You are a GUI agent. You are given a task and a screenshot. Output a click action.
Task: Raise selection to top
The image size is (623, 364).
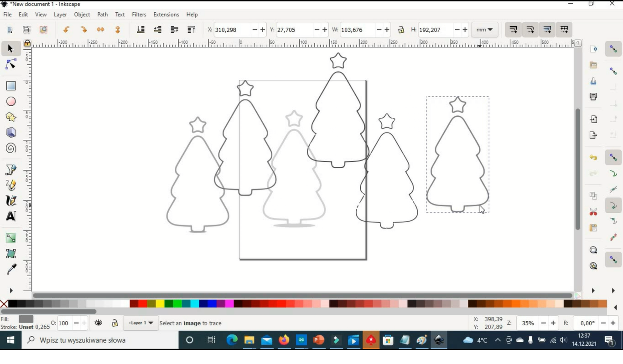click(191, 30)
